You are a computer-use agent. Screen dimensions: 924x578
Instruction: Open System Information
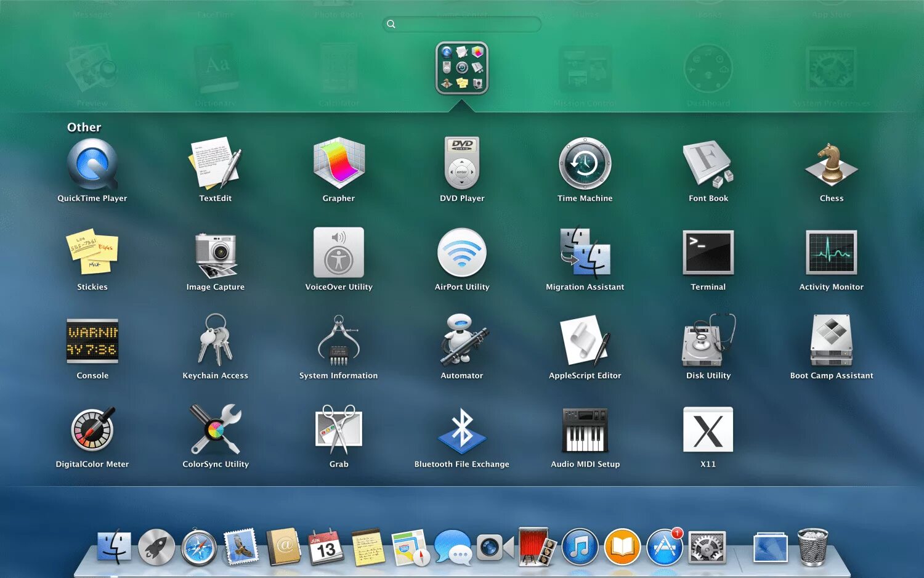pyautogui.click(x=339, y=341)
